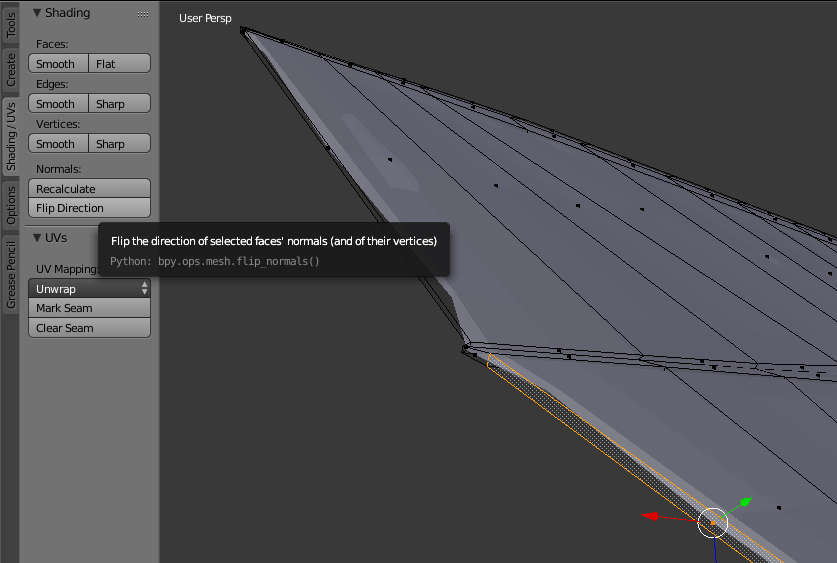This screenshot has width=837, height=563.
Task: Collapse the Shading panel
Action: pos(37,13)
